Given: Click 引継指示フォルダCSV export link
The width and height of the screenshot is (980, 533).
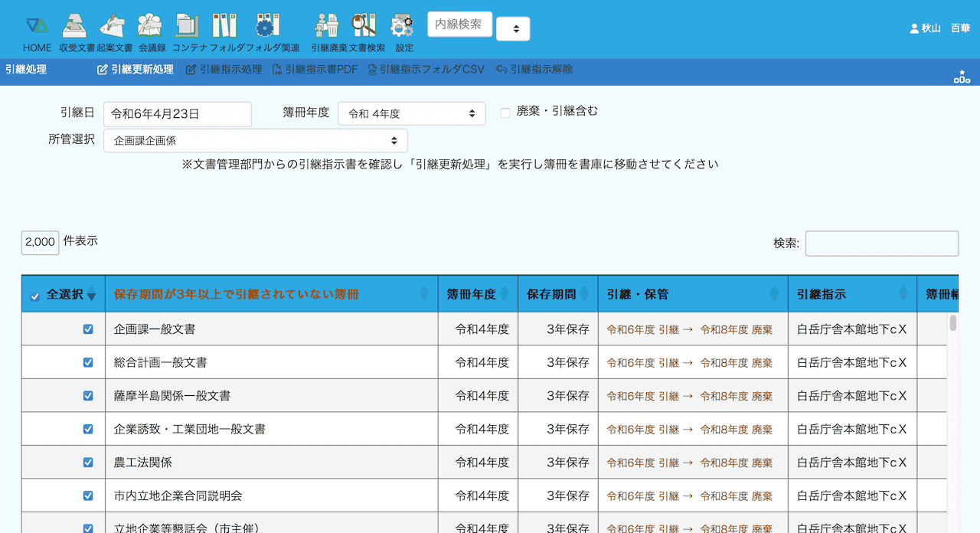Looking at the screenshot, I should tap(426, 70).
